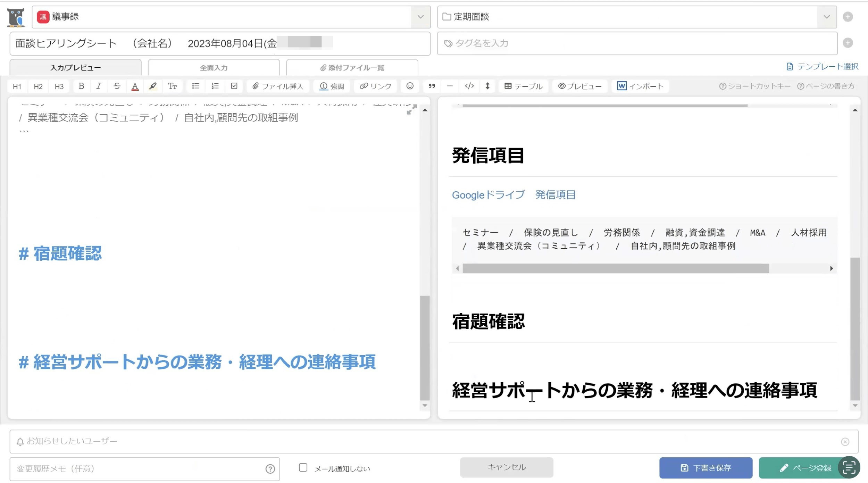
Task: Switch to the 全面入力 tab
Action: 213,68
